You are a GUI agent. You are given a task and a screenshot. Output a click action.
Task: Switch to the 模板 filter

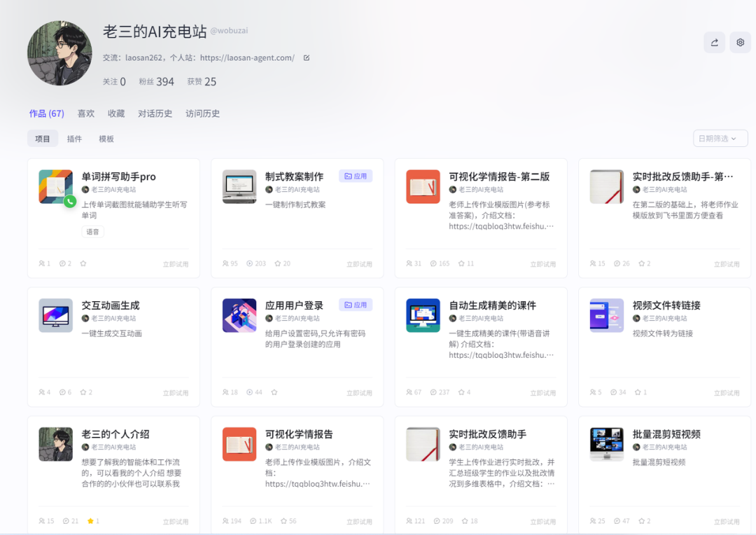(106, 138)
